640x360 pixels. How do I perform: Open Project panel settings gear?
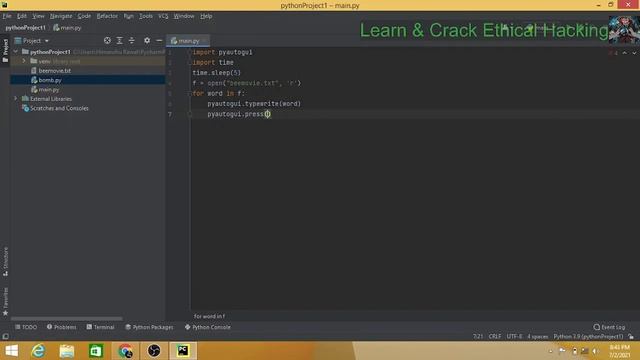147,40
